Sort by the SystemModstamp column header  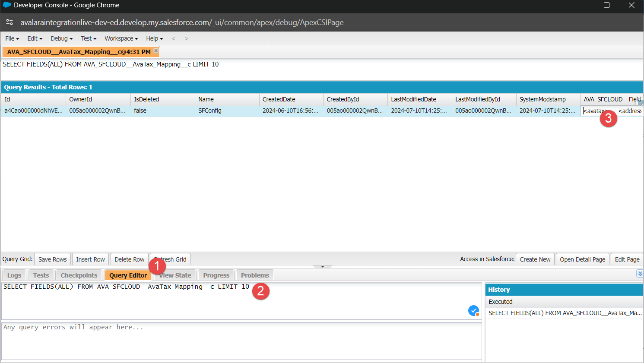coord(548,99)
